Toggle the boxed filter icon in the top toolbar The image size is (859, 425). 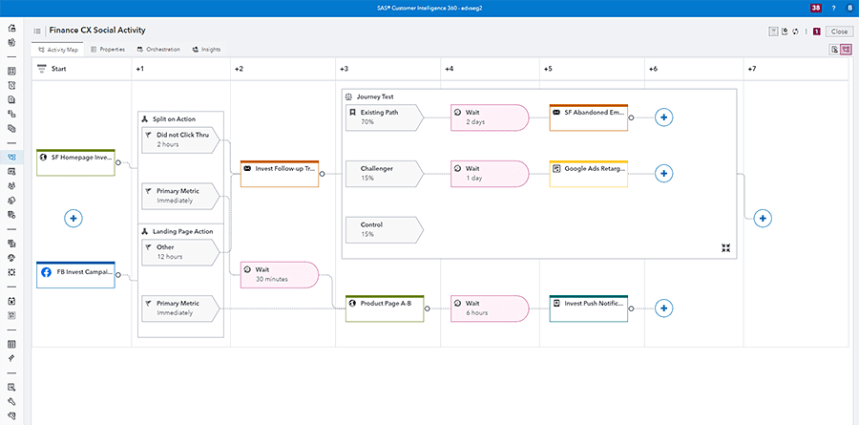(774, 32)
